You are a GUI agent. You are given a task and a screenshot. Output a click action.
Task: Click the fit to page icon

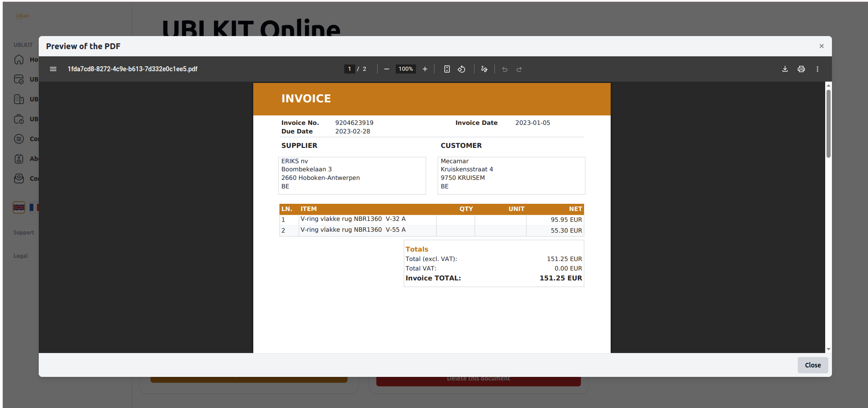tap(447, 69)
